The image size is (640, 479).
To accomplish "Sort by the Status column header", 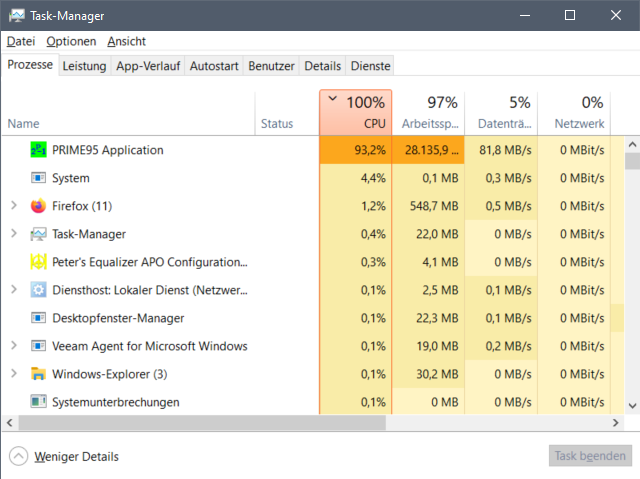I will [287, 113].
